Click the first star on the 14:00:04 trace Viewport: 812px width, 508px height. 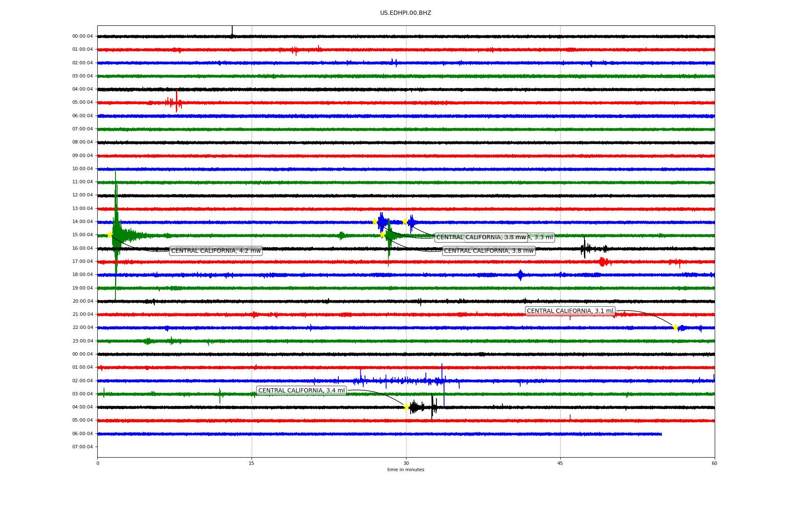click(375, 221)
